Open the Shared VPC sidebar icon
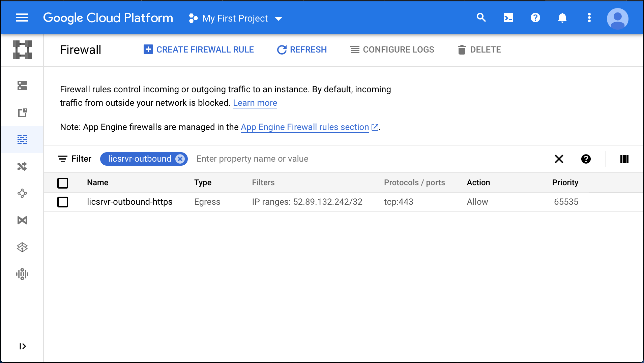Image resolution: width=644 pixels, height=363 pixels. [22, 220]
